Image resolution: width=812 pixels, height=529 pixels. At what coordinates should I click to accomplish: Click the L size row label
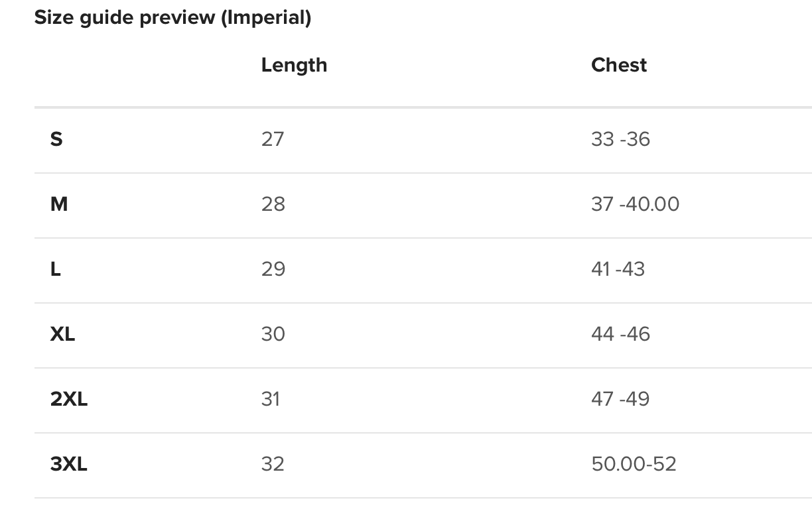[x=56, y=269]
